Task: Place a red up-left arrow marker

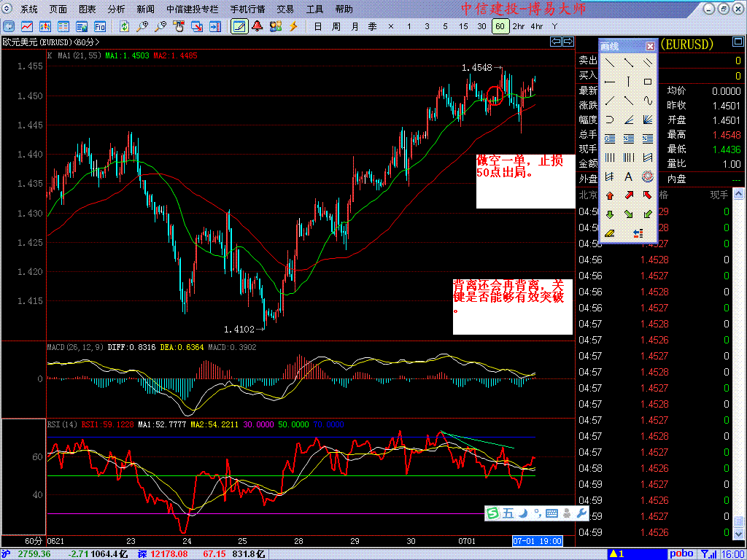Action: (648, 195)
